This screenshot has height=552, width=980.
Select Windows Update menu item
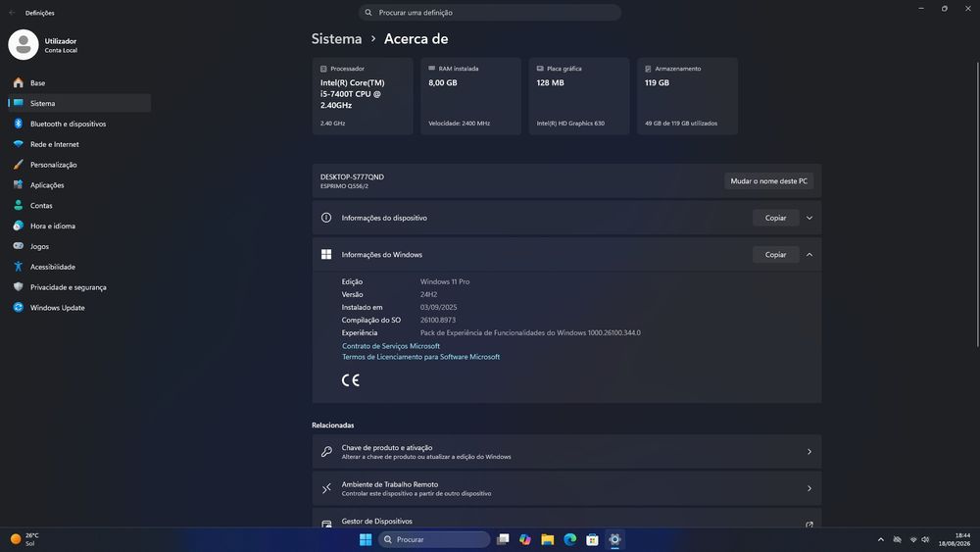pyautogui.click(x=80, y=308)
